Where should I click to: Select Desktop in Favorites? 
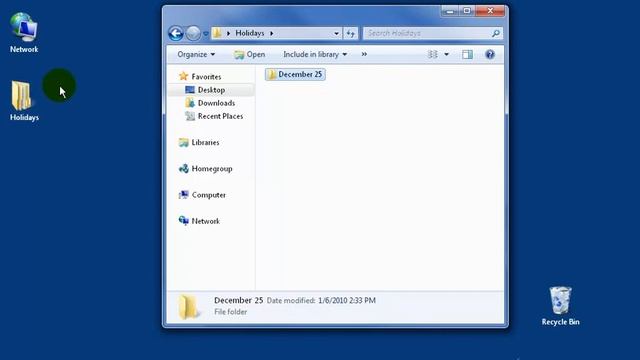pyautogui.click(x=211, y=90)
